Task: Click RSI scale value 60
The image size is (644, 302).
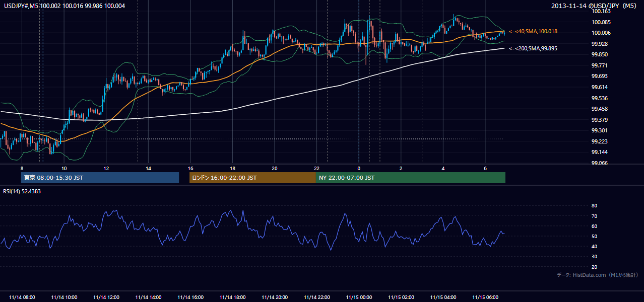Action: click(x=595, y=226)
